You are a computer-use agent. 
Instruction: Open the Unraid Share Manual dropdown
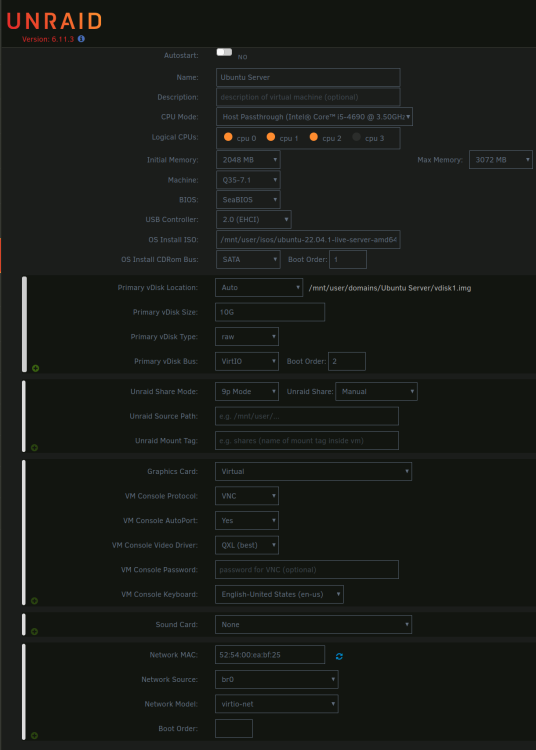click(376, 391)
